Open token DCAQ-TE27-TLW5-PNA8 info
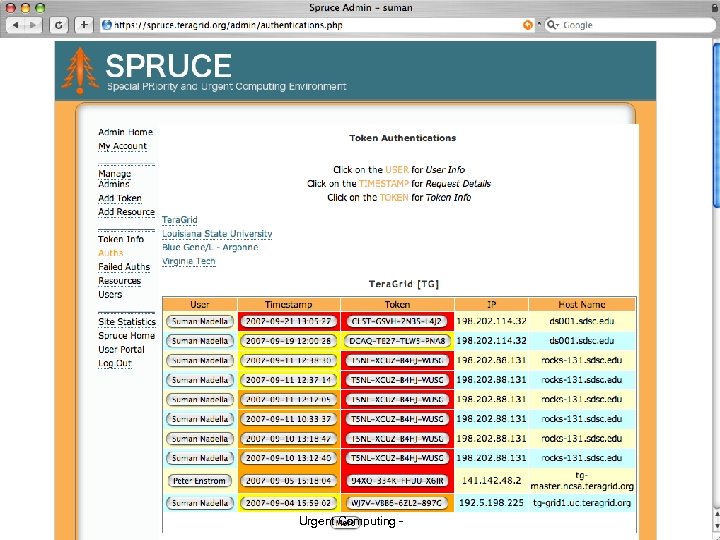 point(397,341)
